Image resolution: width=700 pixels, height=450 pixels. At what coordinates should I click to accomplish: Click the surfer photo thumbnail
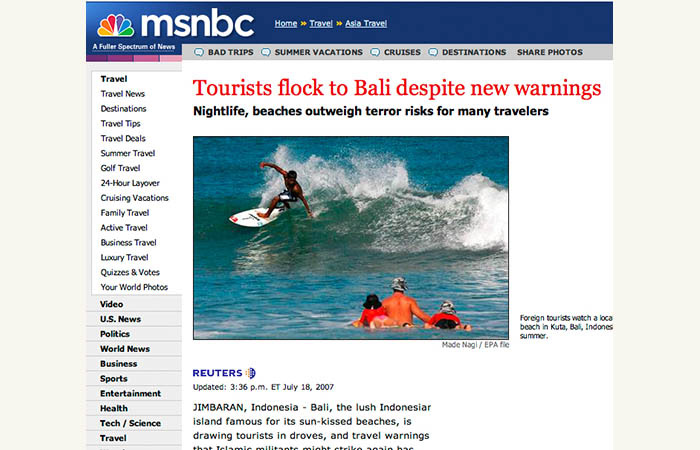(351, 238)
